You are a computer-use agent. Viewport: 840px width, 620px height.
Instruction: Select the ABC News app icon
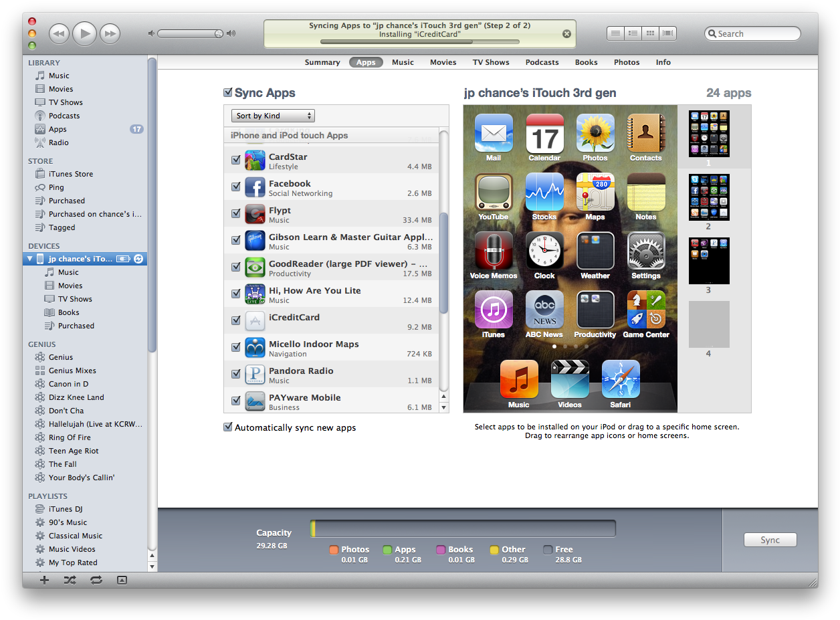pyautogui.click(x=544, y=310)
